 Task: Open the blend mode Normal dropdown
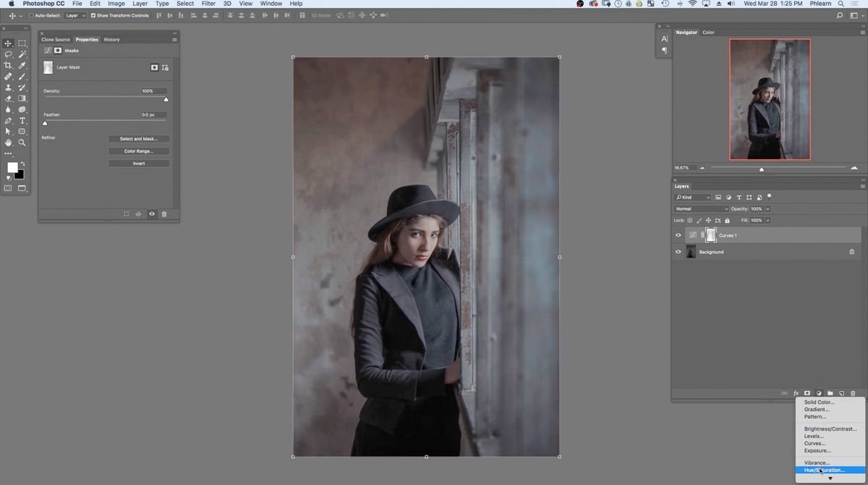tap(701, 208)
